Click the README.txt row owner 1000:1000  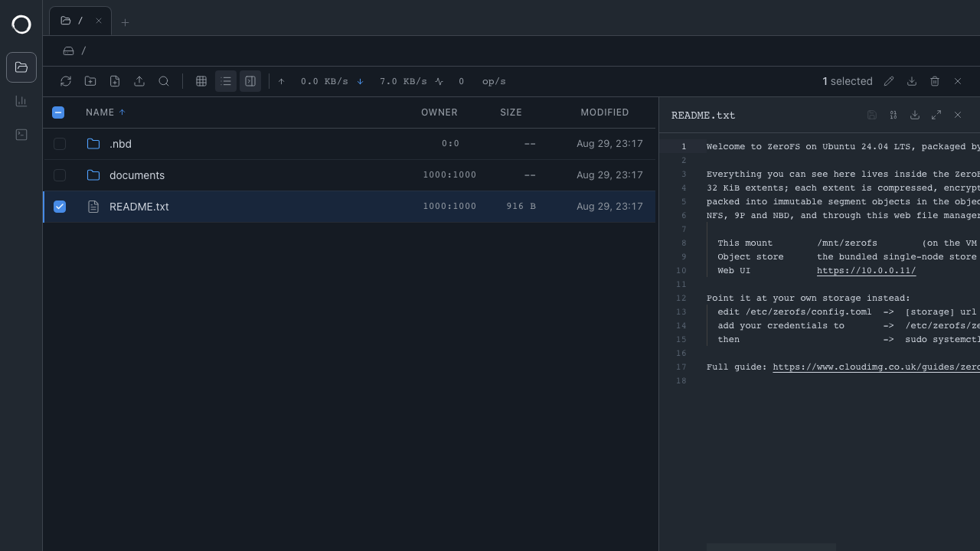tap(449, 207)
